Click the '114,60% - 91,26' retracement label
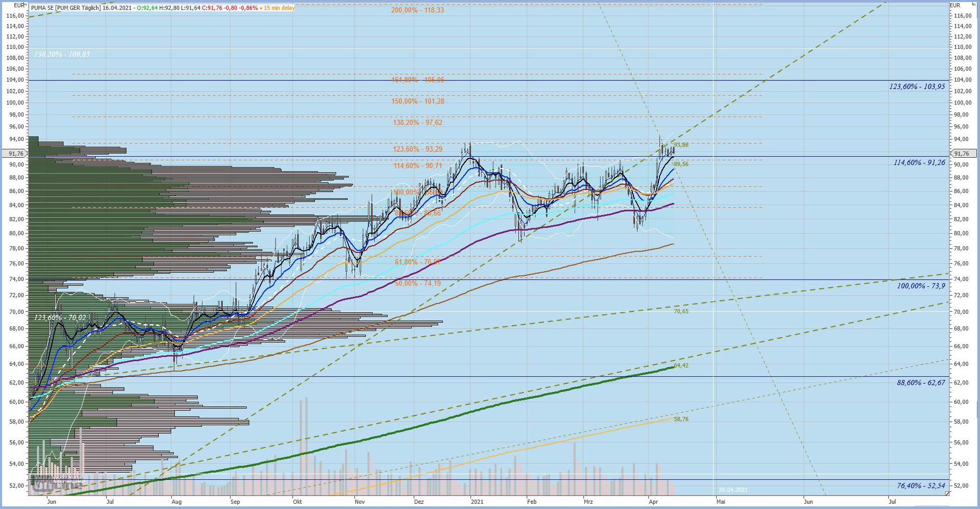 tap(919, 162)
